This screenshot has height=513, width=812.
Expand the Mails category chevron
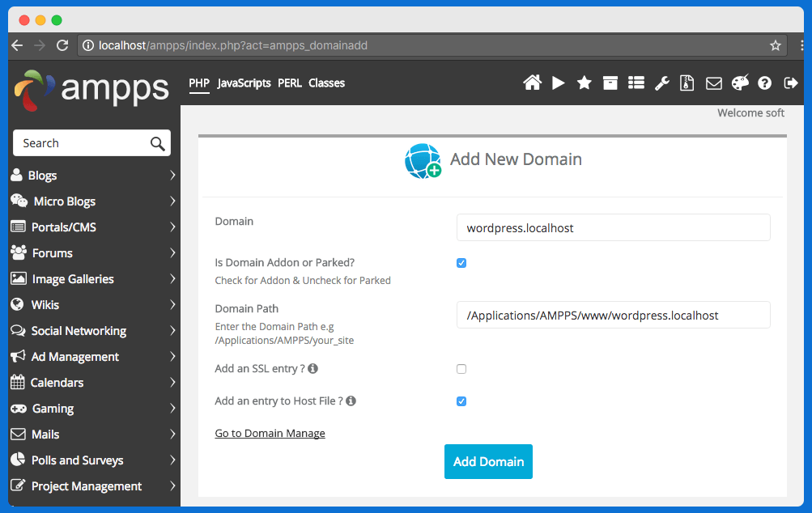172,434
